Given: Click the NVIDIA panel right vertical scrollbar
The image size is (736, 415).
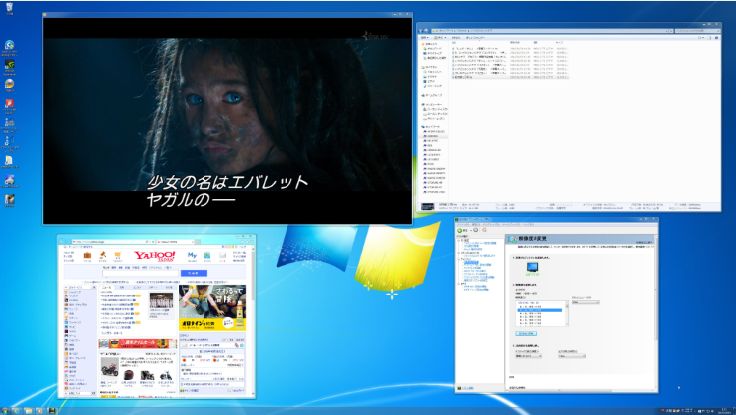Looking at the screenshot, I should [x=655, y=314].
